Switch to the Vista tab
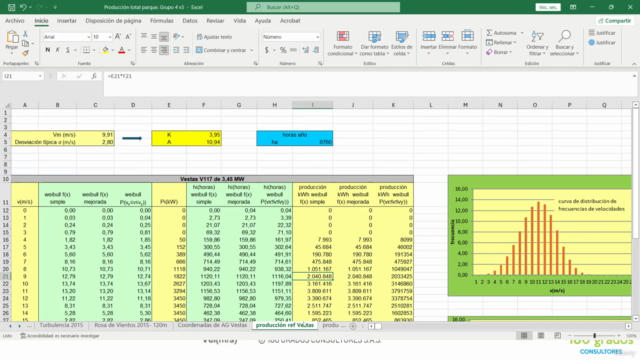 (x=240, y=21)
